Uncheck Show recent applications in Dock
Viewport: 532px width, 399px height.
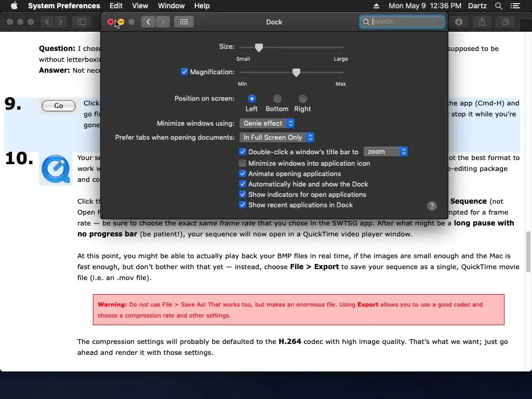coord(242,205)
